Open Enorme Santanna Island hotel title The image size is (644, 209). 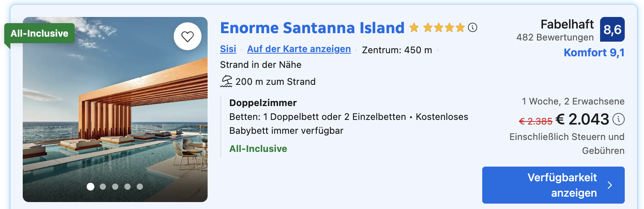[x=312, y=28]
